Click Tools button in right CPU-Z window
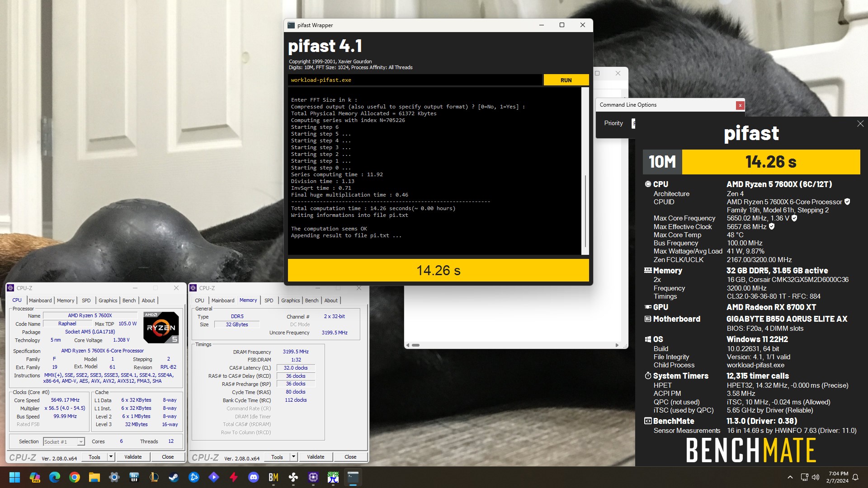The width and height of the screenshot is (868, 488). tap(277, 457)
